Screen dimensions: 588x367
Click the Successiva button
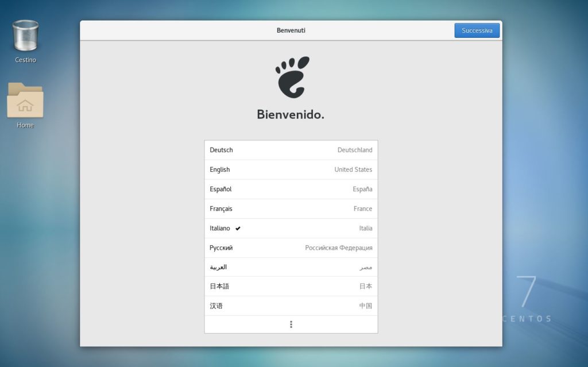(x=477, y=30)
